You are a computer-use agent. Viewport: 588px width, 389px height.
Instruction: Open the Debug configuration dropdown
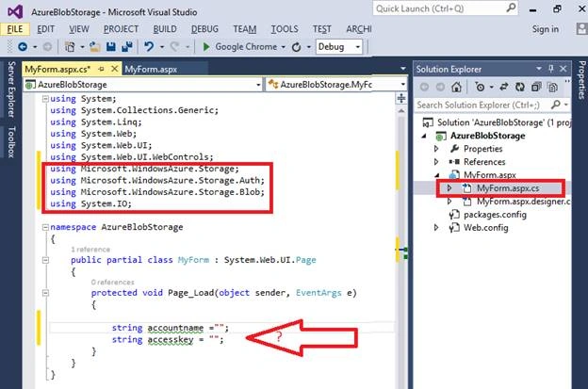[339, 47]
